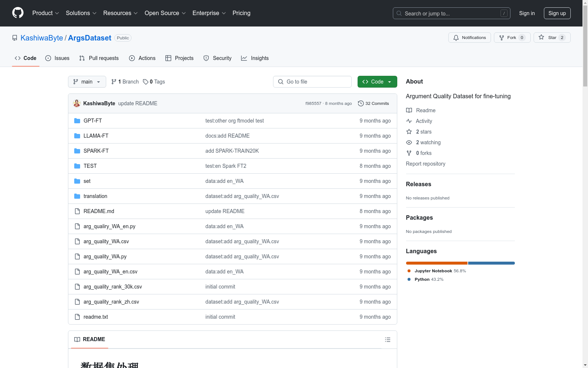Click the arg_quality_WA.csv file icon
The image size is (588, 368).
click(x=77, y=241)
